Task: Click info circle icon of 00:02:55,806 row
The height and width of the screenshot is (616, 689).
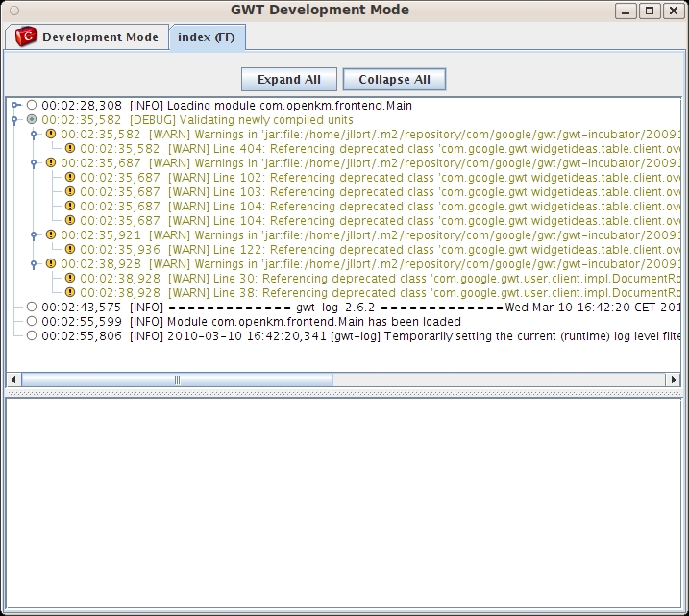Action: tap(32, 335)
